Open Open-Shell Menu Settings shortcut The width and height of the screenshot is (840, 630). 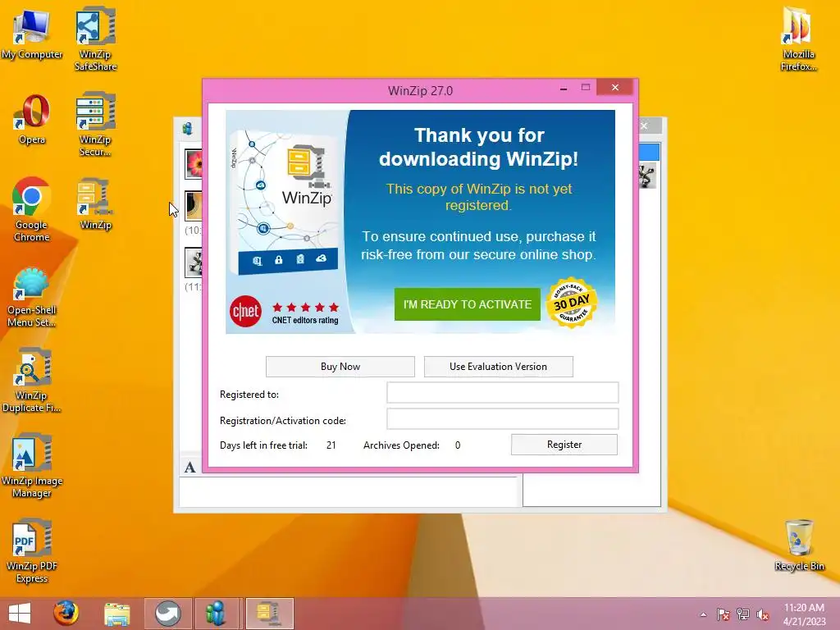(x=32, y=297)
